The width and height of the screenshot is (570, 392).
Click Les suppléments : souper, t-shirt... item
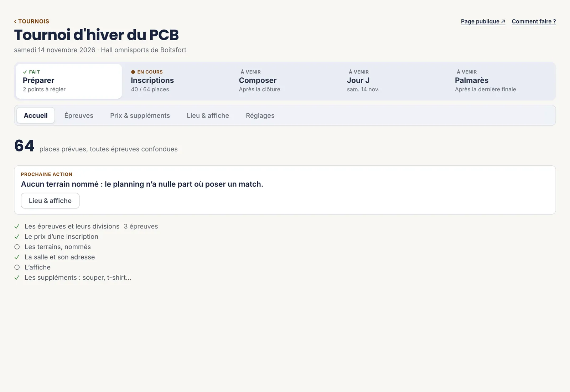(x=78, y=278)
